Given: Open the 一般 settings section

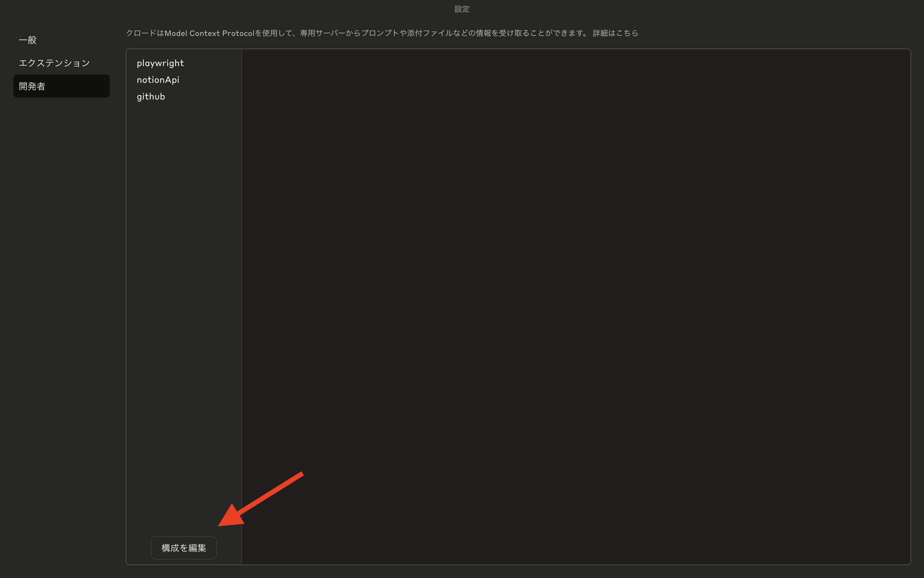Looking at the screenshot, I should [61, 40].
